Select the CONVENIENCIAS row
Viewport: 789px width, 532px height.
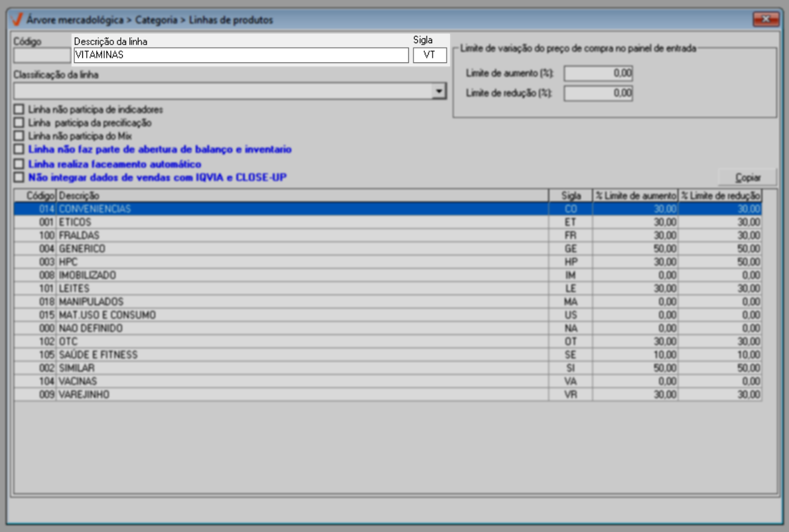click(x=388, y=209)
